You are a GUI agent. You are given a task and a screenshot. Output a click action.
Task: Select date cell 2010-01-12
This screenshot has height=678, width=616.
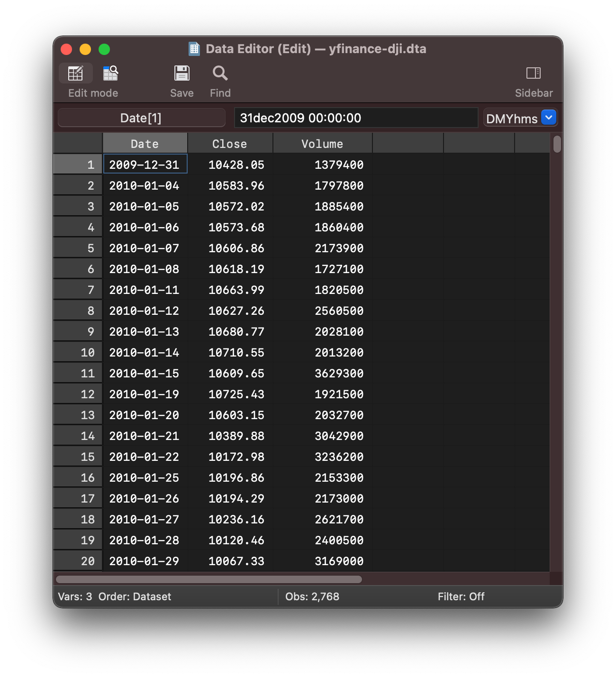145,311
